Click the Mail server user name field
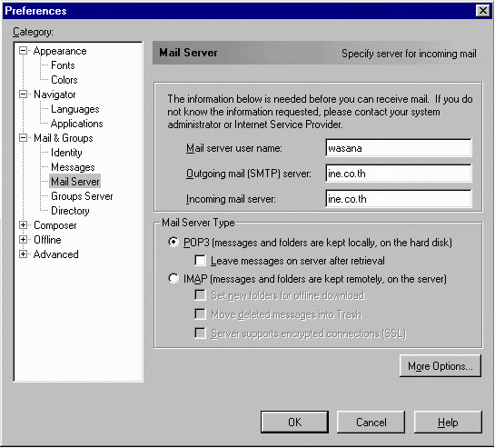Screen dimensions: 495x448 pos(399,148)
